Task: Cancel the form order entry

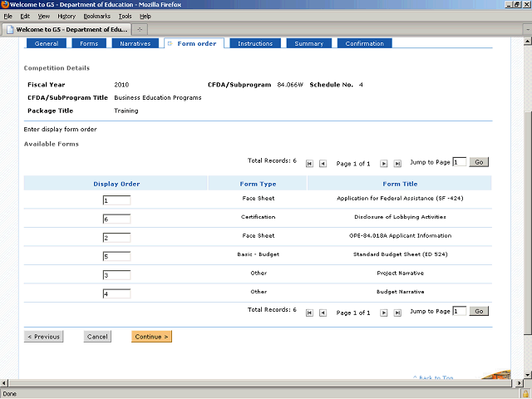Action: tap(97, 337)
